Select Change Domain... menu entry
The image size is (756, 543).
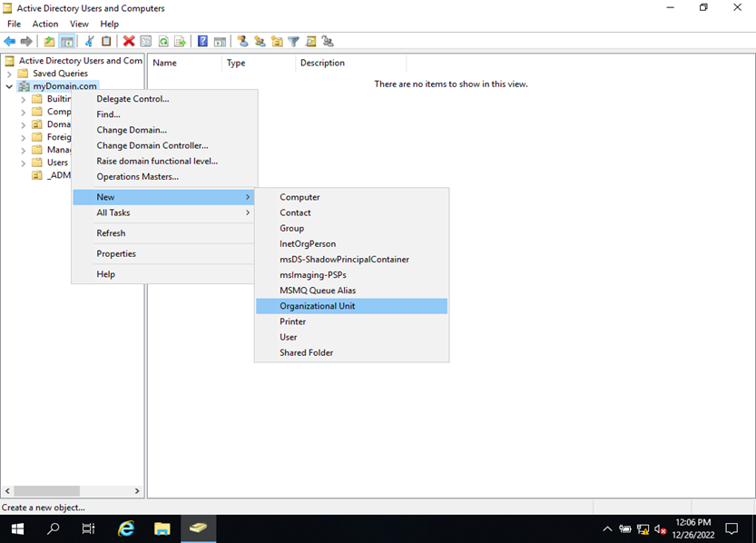click(163, 130)
